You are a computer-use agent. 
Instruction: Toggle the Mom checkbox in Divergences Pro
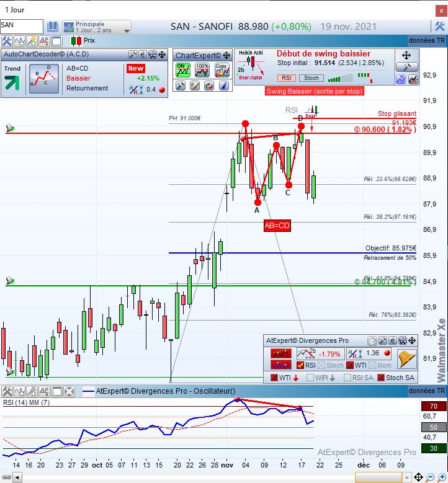(x=372, y=365)
